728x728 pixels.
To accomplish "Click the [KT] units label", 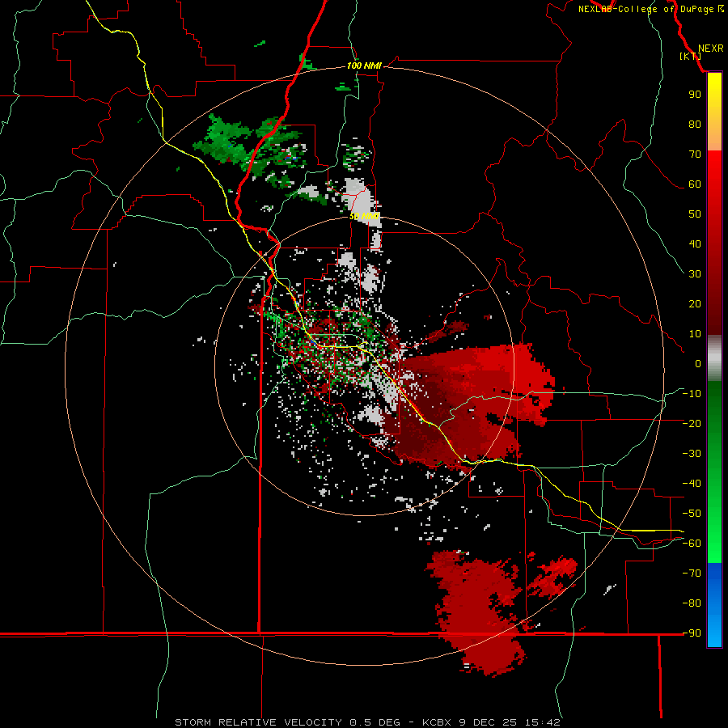I will 691,56.
